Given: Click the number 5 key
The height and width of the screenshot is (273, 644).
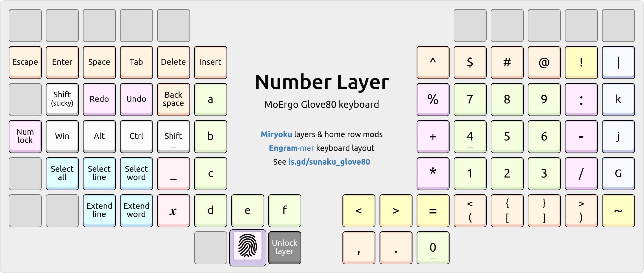Looking at the screenshot, I should point(507,137).
